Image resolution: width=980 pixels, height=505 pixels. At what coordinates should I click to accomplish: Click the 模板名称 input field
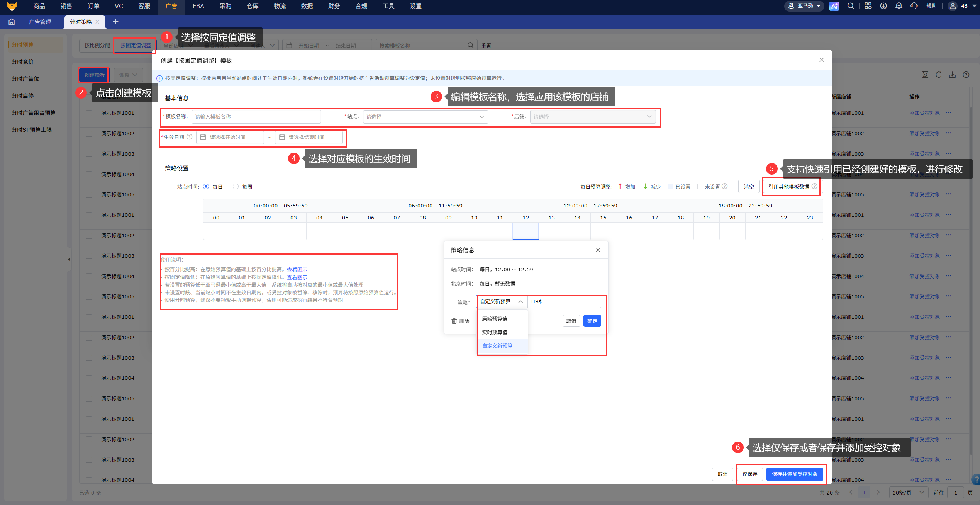coord(256,117)
